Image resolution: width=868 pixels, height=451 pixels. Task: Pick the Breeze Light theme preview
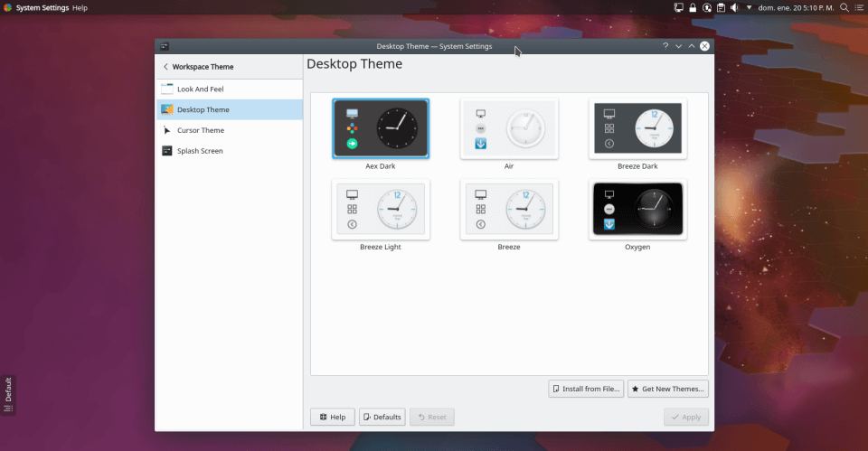[381, 209]
